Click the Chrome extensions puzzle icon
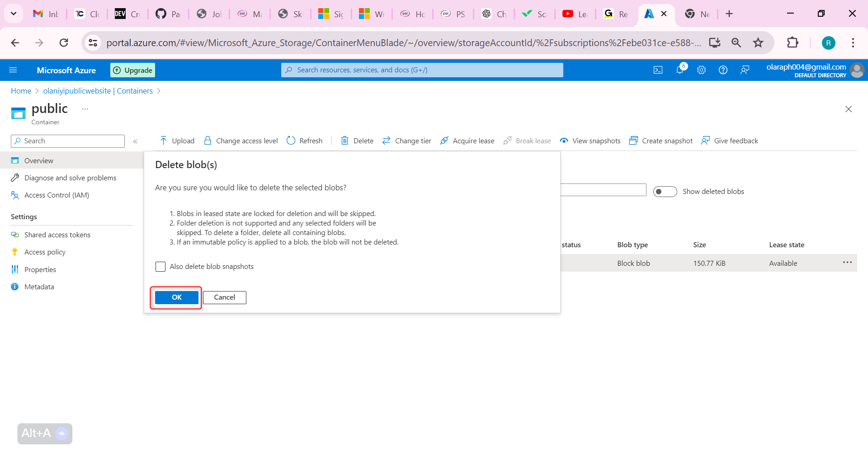 [x=793, y=42]
